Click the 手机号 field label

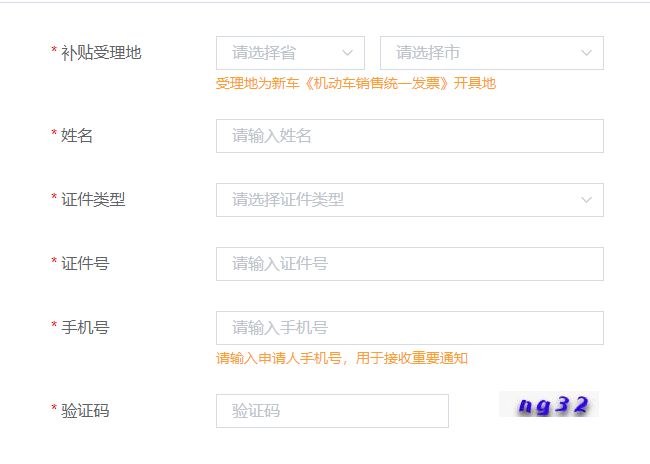pos(85,328)
